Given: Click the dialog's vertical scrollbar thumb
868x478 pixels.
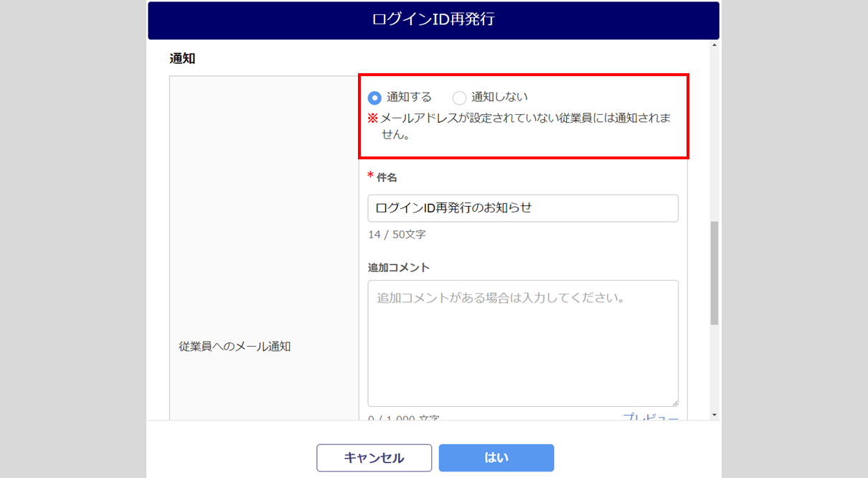Looking at the screenshot, I should pos(714,273).
